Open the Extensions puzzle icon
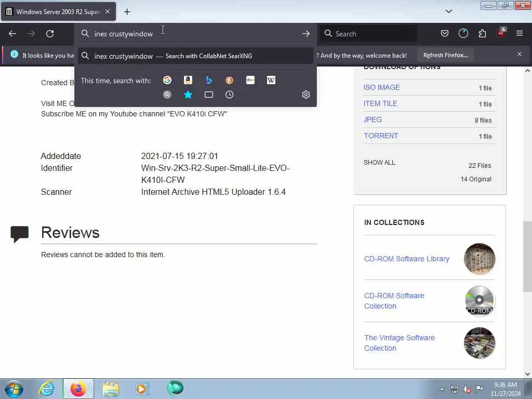Viewport: 532px width, 399px height. coord(482,33)
